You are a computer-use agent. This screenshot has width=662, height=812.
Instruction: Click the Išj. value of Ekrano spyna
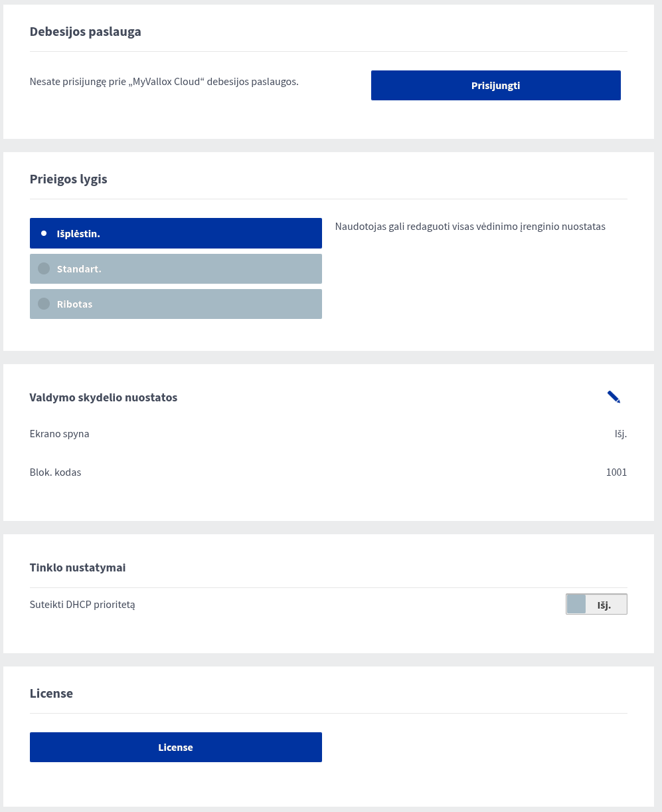coord(620,434)
